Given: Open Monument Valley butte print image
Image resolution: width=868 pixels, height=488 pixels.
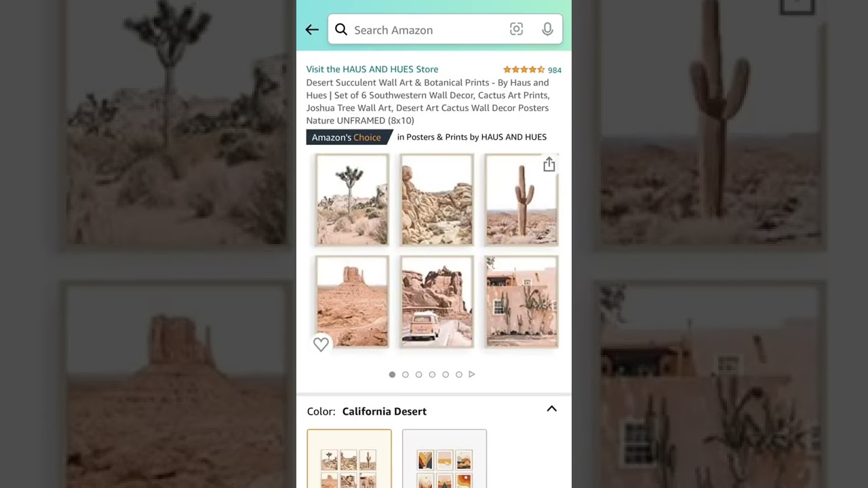Looking at the screenshot, I should point(352,301).
